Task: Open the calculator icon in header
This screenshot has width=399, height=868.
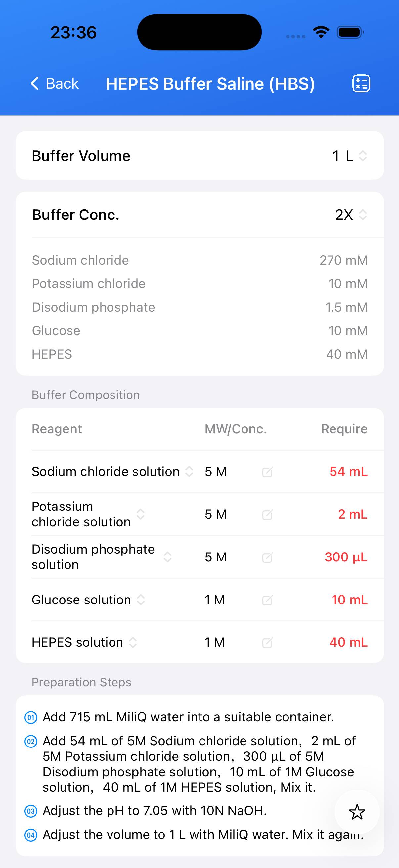Action: tap(361, 83)
